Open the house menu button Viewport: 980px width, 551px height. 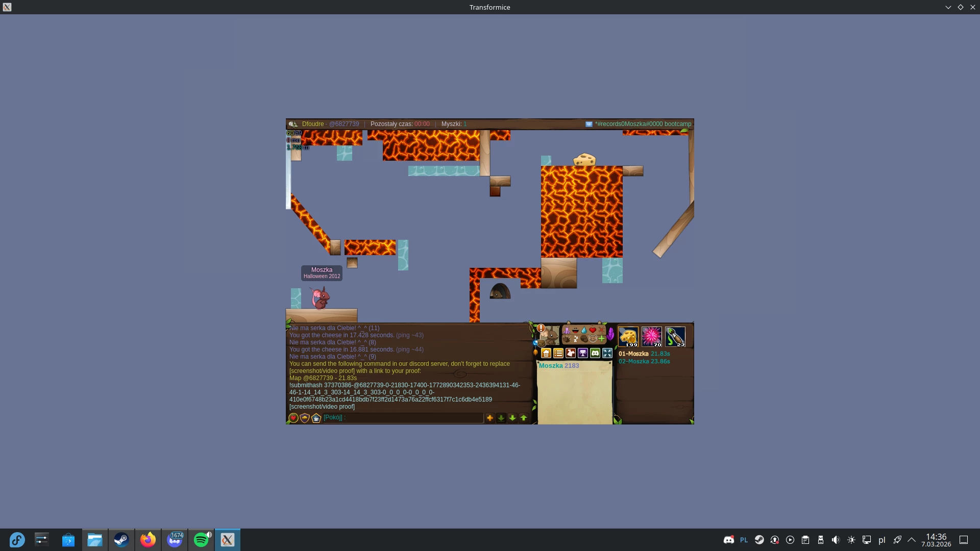click(546, 353)
